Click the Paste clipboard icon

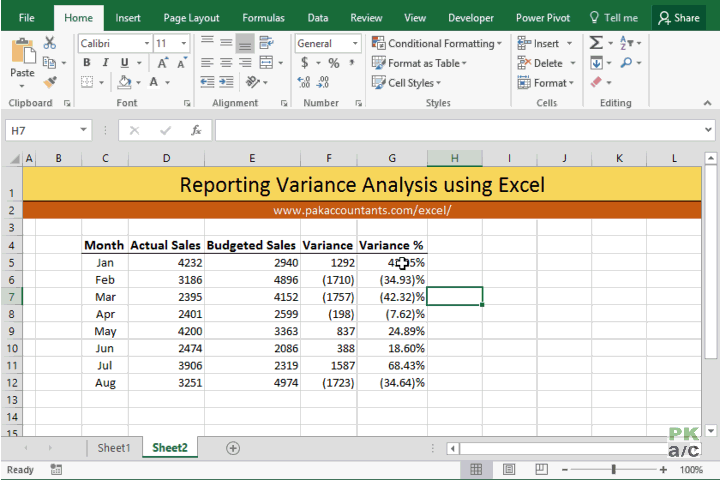tap(22, 53)
